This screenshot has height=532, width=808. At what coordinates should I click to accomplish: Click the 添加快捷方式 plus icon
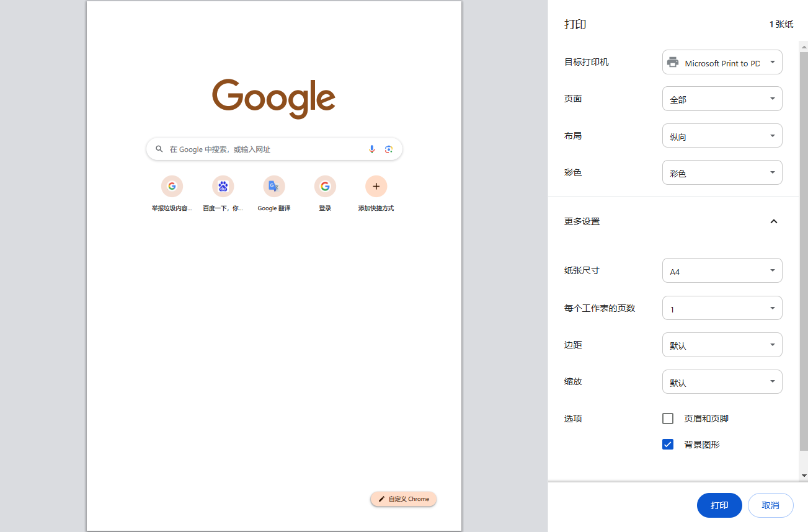376,186
